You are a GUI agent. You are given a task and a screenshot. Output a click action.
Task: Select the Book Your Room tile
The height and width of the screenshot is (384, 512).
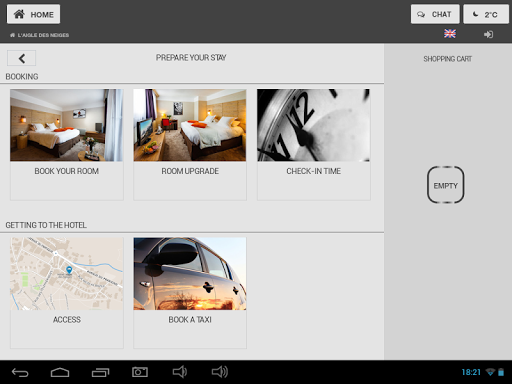[x=67, y=144]
